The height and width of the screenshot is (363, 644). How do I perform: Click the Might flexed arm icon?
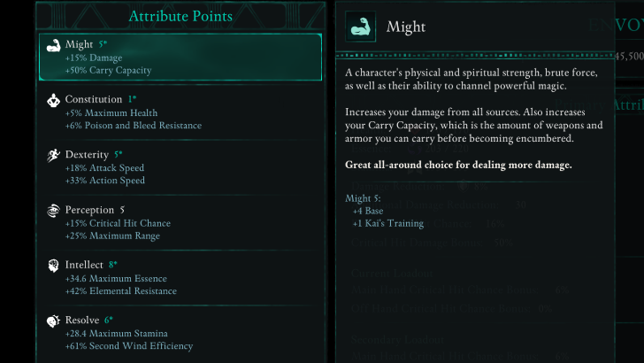(x=52, y=46)
